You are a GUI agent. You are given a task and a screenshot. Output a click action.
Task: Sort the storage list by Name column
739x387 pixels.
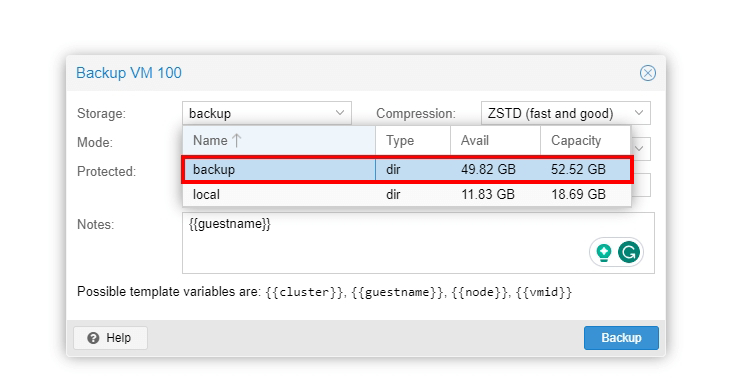coord(279,140)
